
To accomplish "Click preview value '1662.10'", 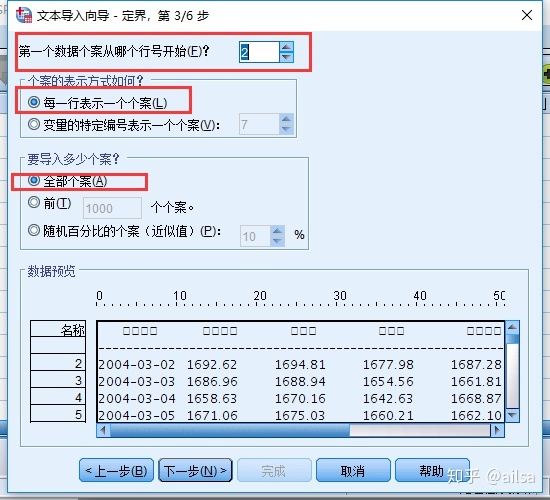I will tap(476, 415).
